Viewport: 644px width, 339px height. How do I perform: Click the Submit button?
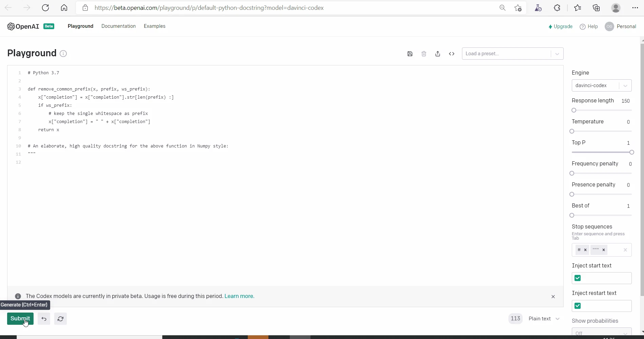20,319
